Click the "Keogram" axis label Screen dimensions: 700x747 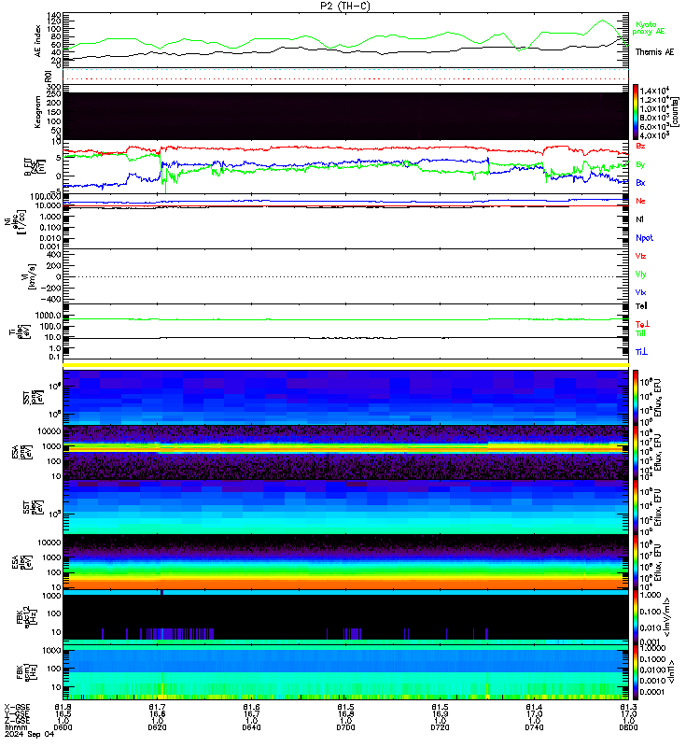[37, 113]
